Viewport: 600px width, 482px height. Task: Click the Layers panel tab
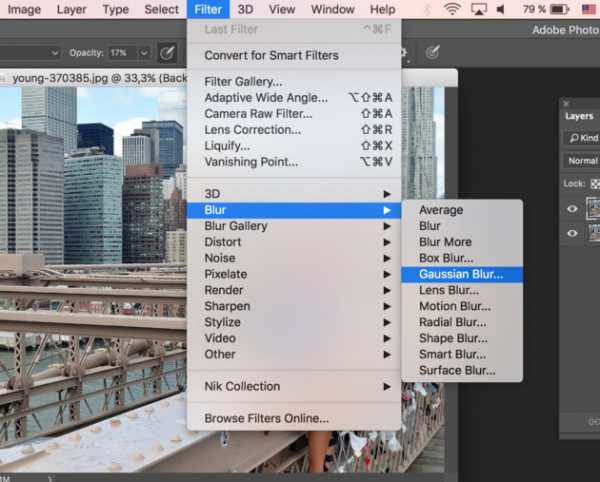click(579, 116)
